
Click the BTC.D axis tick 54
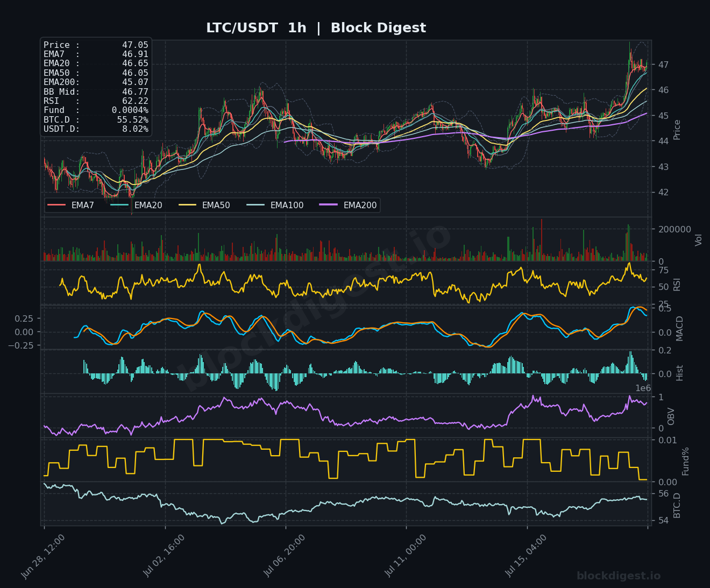664,520
